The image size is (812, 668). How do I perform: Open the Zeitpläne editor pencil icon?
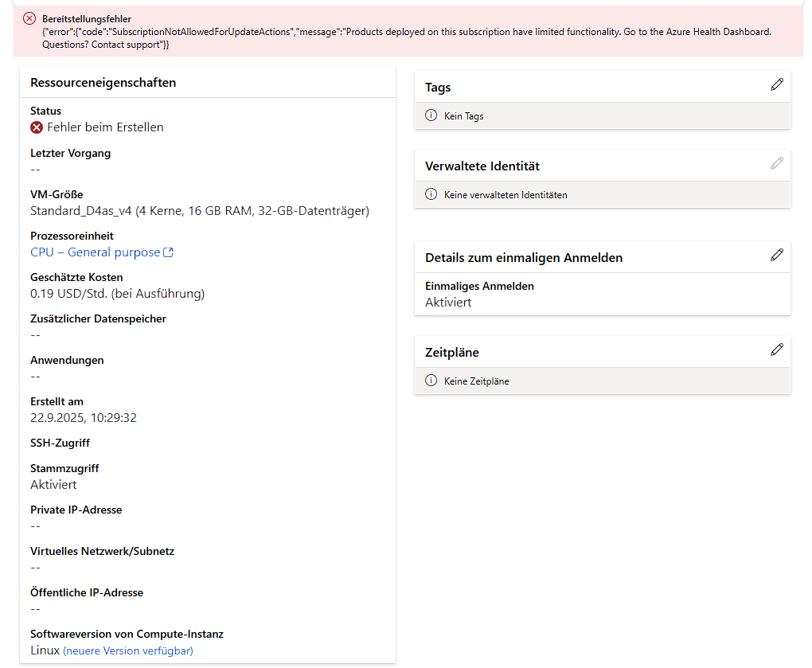[777, 350]
